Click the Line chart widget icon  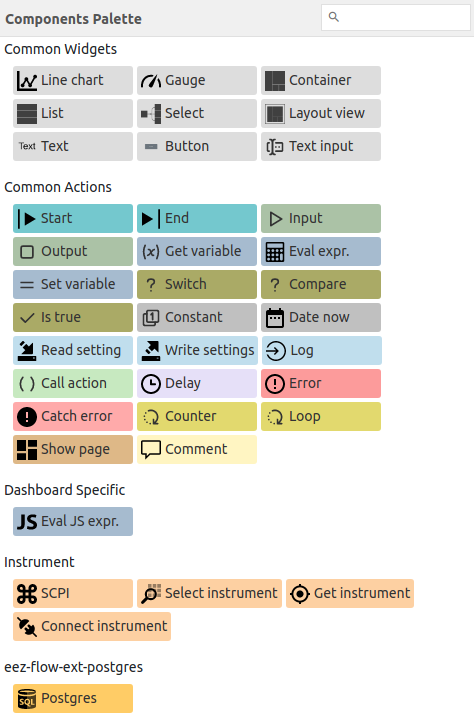[x=27, y=81]
